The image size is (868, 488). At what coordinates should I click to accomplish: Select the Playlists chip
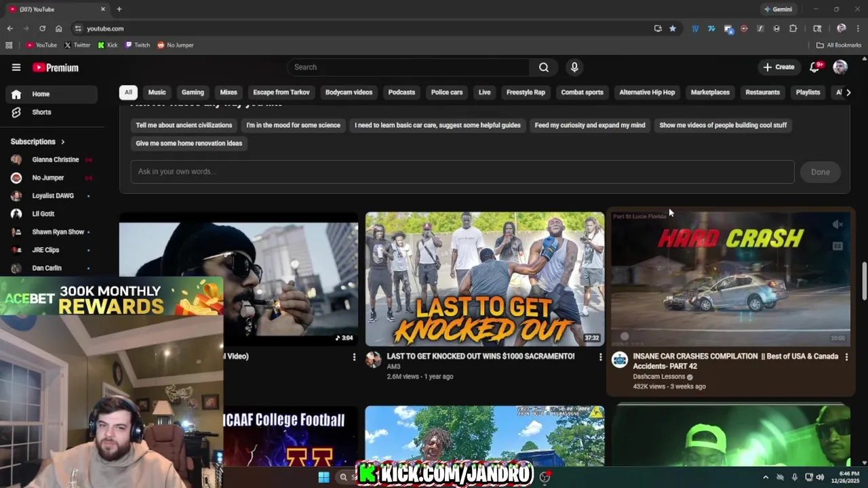pos(808,92)
